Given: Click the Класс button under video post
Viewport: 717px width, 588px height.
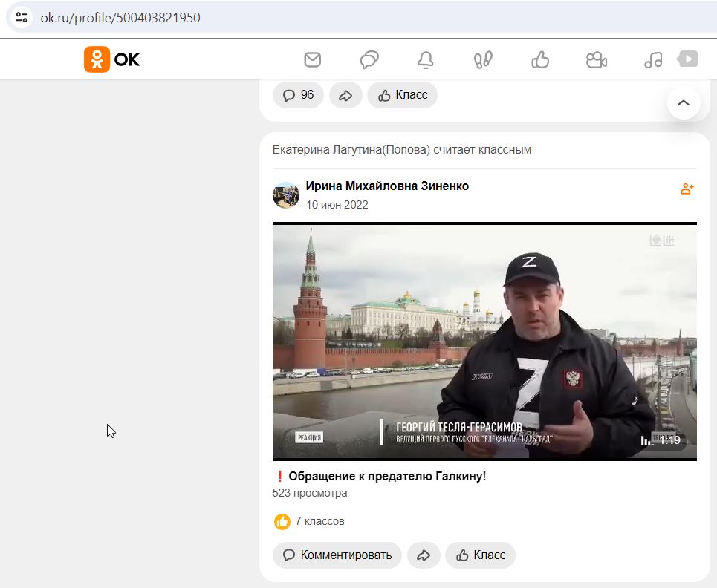Looking at the screenshot, I should click(480, 555).
